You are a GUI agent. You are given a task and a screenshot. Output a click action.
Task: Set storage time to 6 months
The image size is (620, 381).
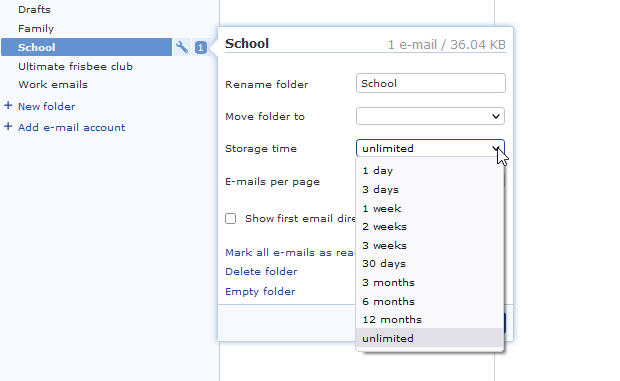click(x=430, y=302)
